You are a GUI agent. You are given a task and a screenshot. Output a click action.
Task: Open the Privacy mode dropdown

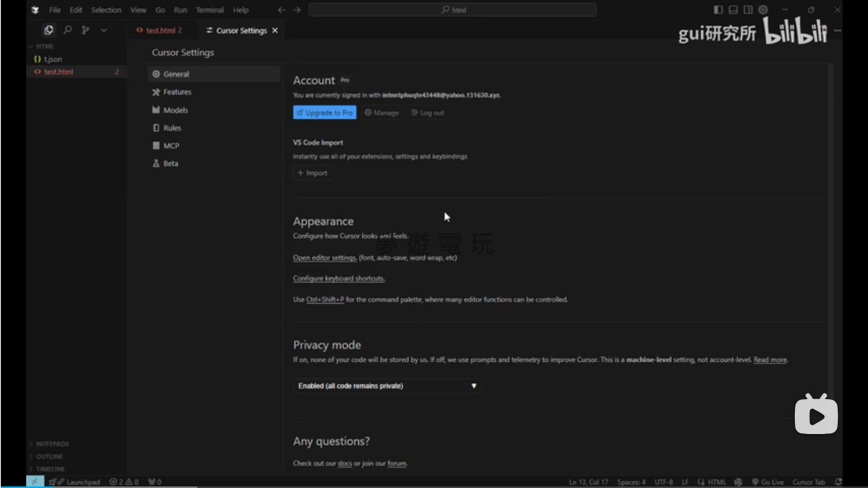click(x=387, y=386)
